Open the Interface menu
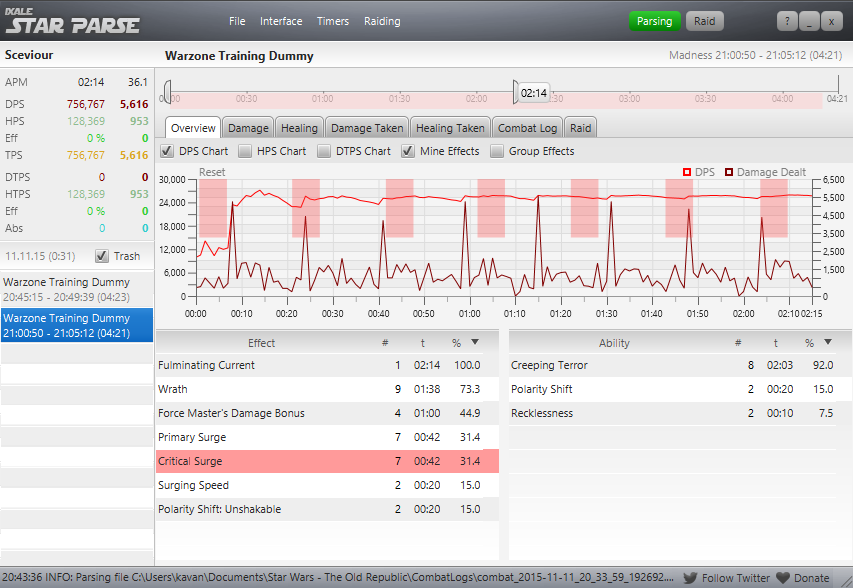This screenshot has width=853, height=588. click(x=281, y=21)
